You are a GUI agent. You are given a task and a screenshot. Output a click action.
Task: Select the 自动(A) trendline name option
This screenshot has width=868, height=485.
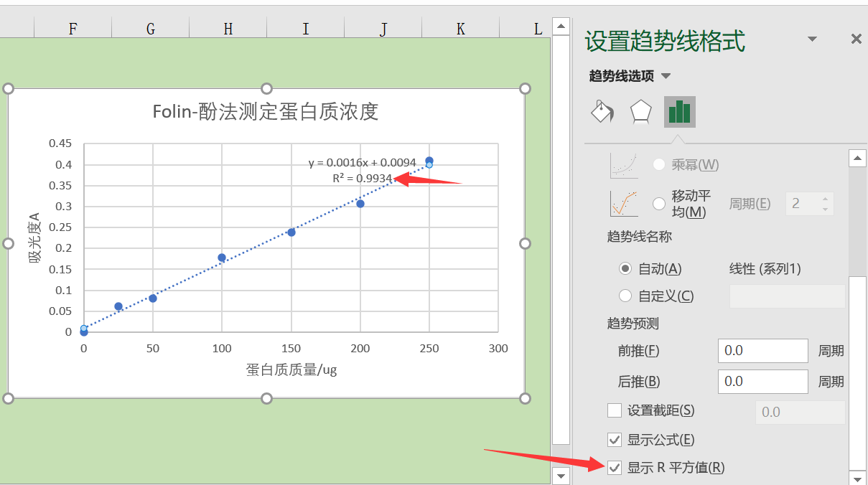point(625,269)
